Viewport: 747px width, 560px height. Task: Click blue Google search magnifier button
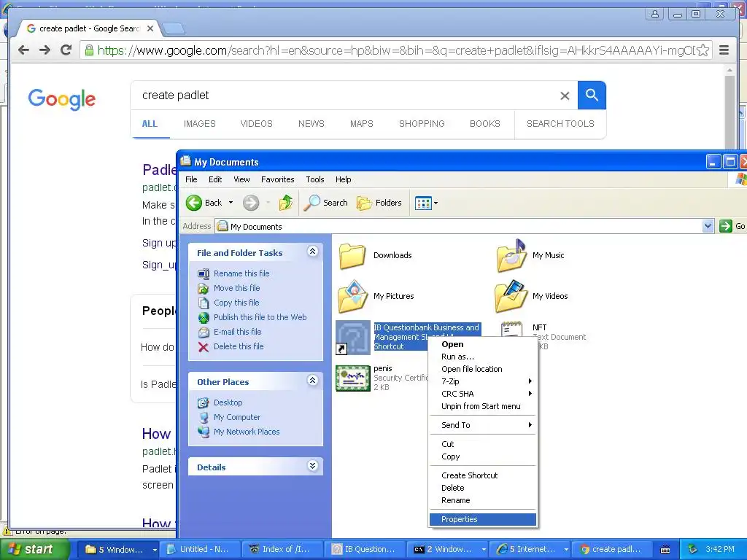[x=592, y=96]
